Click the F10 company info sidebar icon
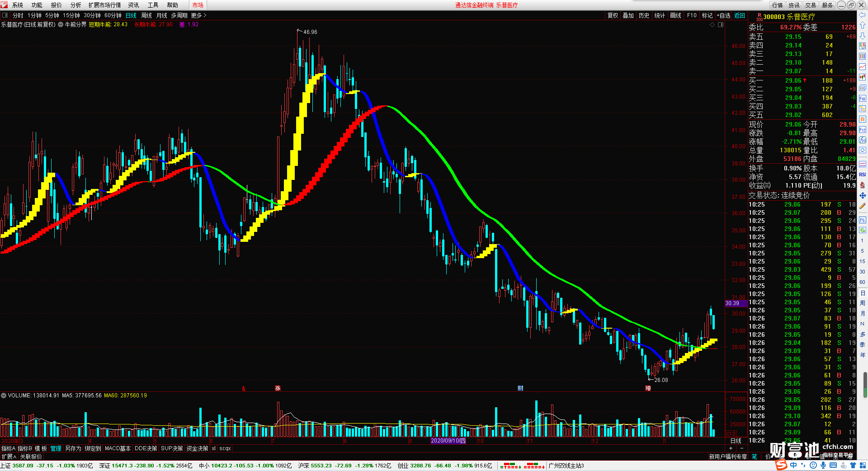Image resolution: width=868 pixels, height=471 pixels. point(862,98)
